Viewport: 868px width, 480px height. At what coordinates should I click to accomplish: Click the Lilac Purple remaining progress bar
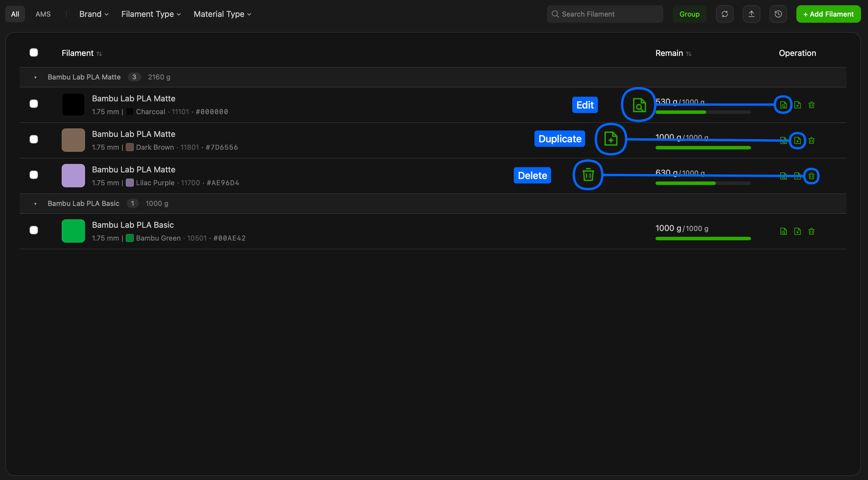coord(703,183)
